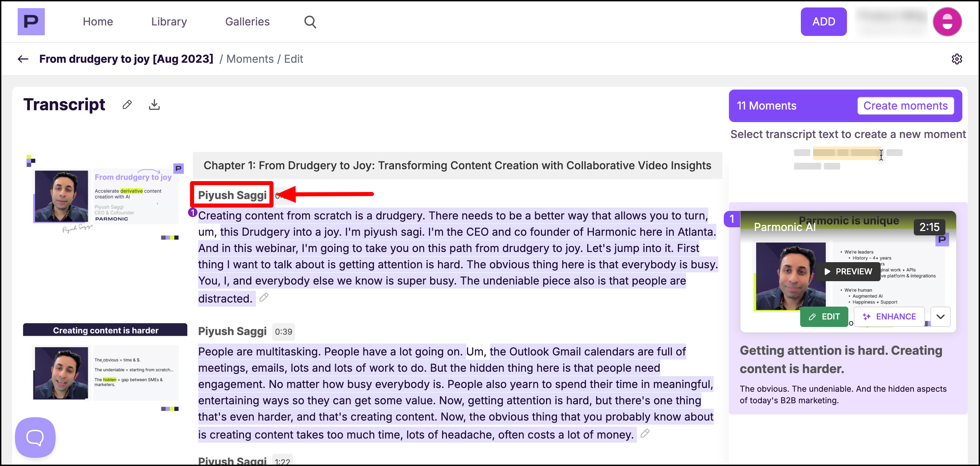Click the moment title "Getting attention is hard"
Viewport: 980px width, 466px height.
click(x=841, y=360)
